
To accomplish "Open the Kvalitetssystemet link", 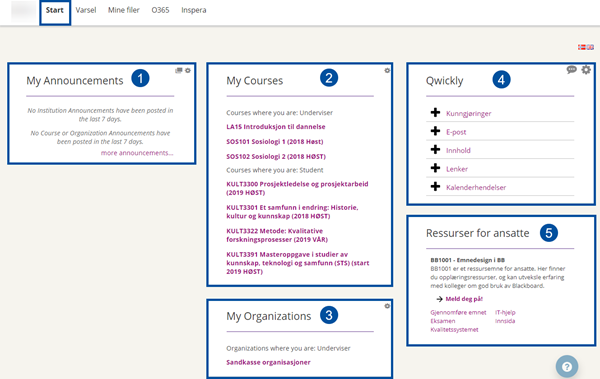I will [454, 330].
